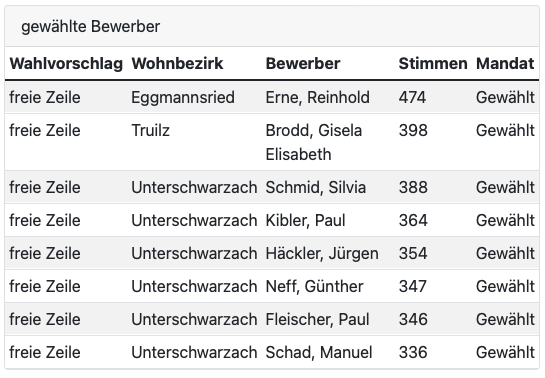Click Gewählt status in Kibler row
545x378 pixels.
[505, 221]
